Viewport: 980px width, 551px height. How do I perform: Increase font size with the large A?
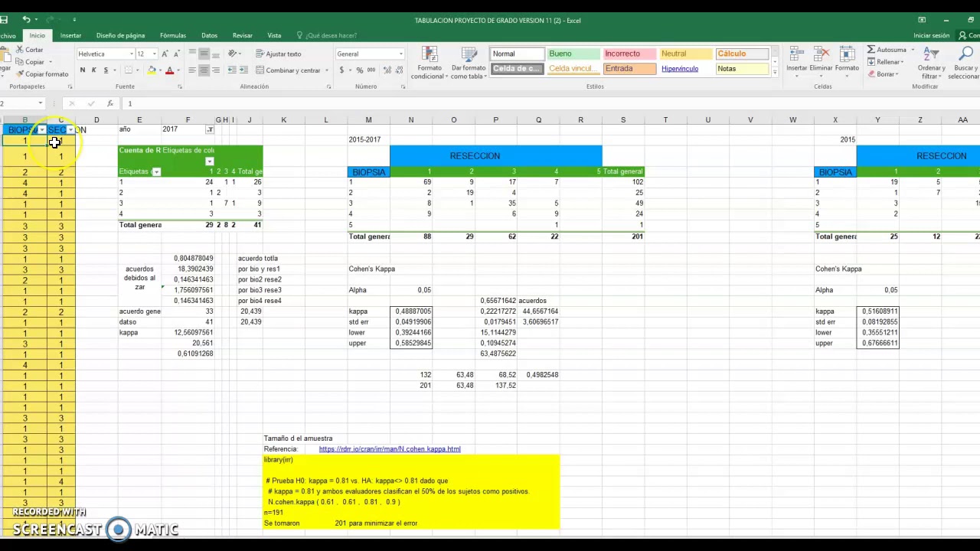(x=165, y=54)
